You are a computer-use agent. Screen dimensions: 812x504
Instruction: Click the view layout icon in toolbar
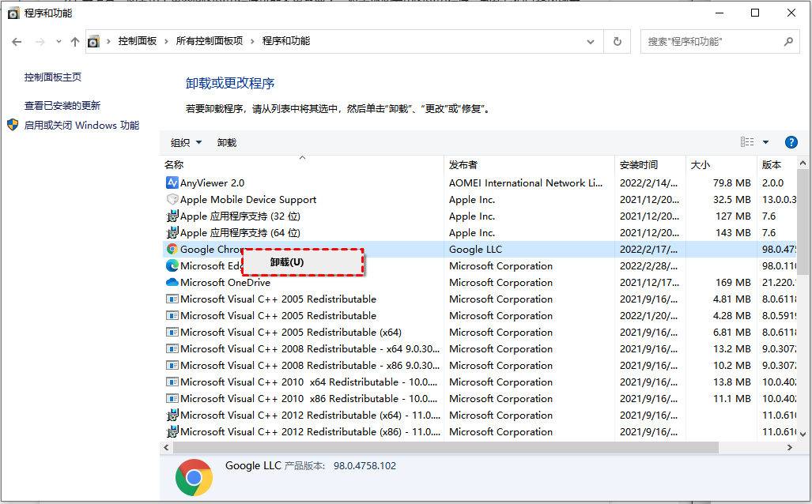(x=747, y=142)
